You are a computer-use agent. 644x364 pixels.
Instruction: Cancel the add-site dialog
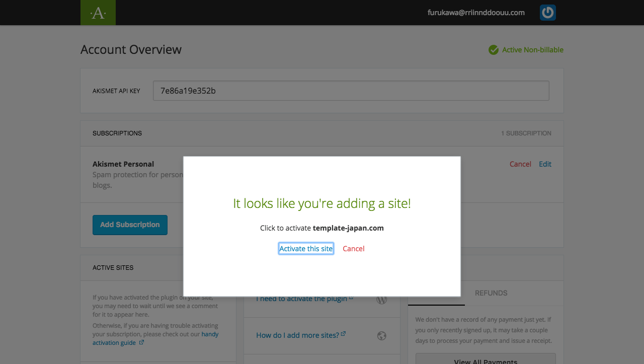354,249
